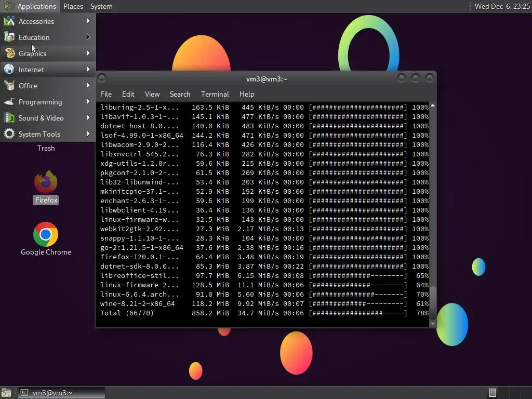Open the terminal File menu
Screen dimensions: 532x399
click(x=106, y=94)
